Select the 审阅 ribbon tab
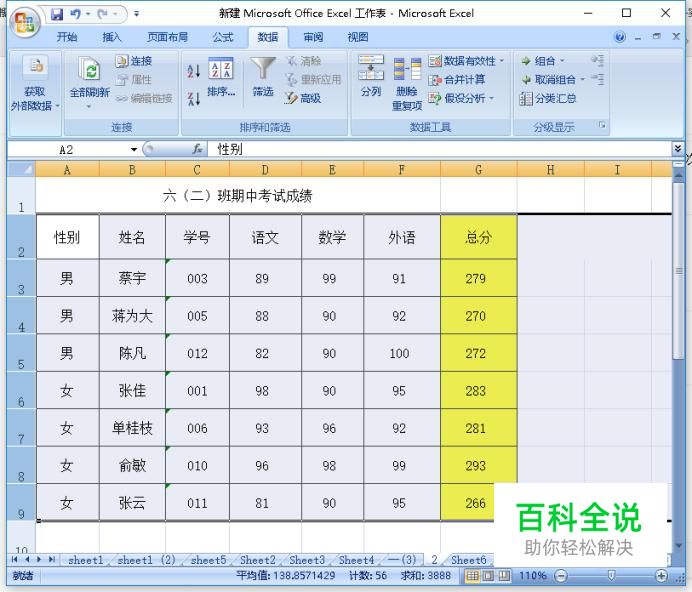This screenshot has height=592, width=692. coord(313,37)
